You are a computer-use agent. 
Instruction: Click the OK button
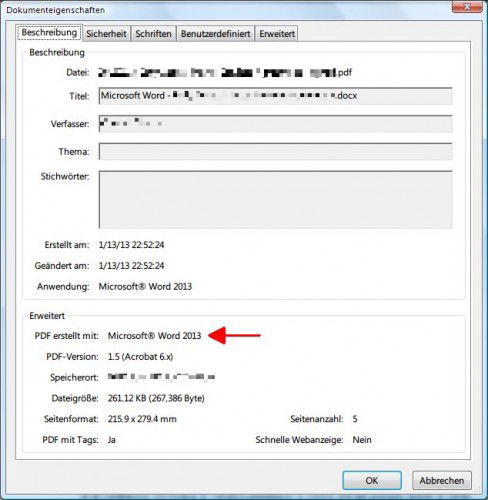pyautogui.click(x=372, y=480)
